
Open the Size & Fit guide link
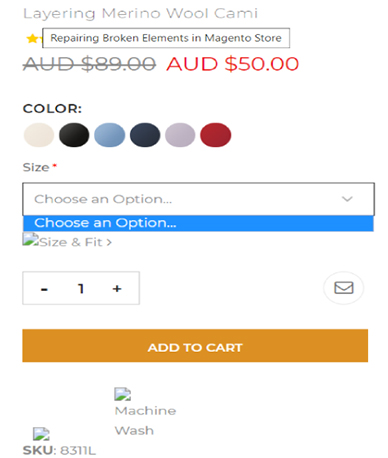(75, 242)
